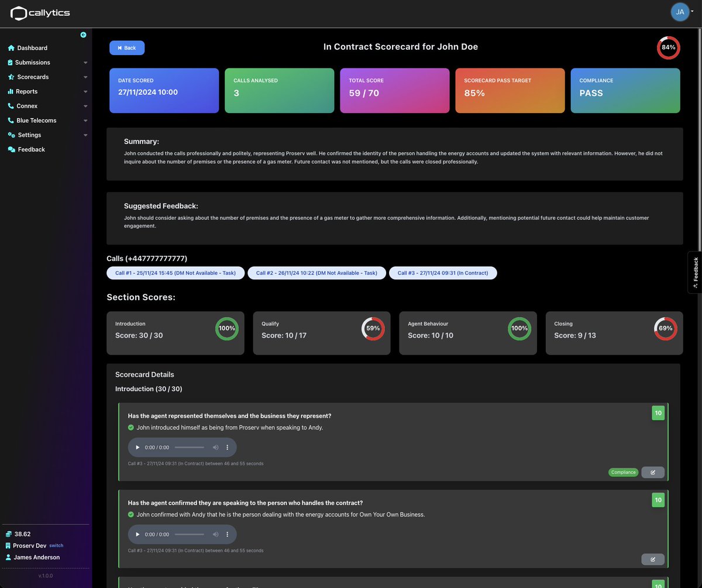This screenshot has width=702, height=588.
Task: Mute audio for represented themselves question
Action: (215, 448)
